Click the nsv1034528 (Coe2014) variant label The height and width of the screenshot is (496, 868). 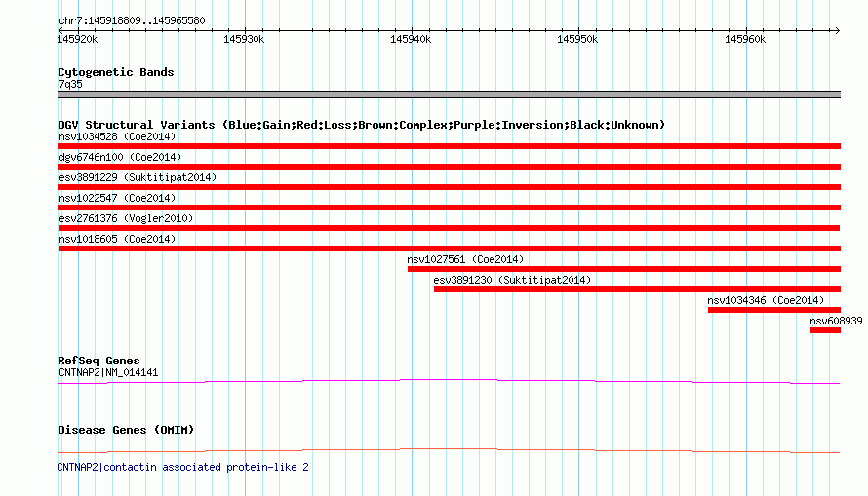(117, 136)
